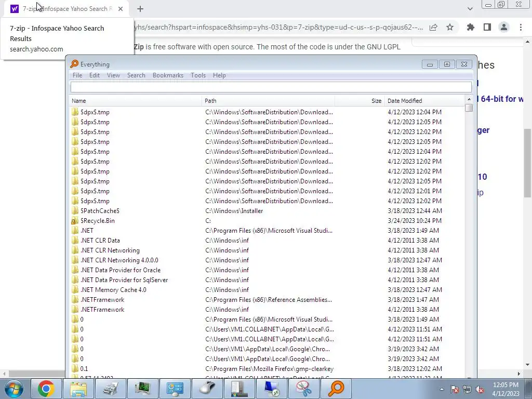532x399 pixels.
Task: Click the Action Center flag tray icon
Action: [x=454, y=389]
